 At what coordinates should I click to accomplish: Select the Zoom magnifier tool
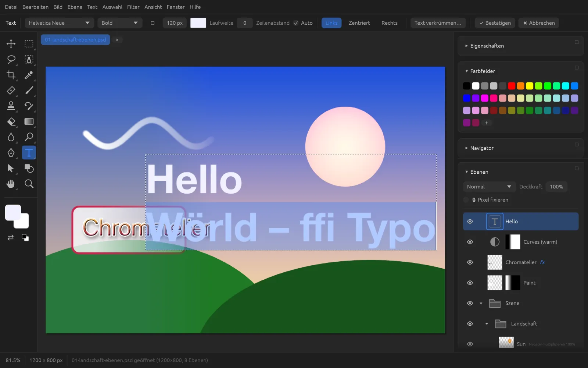coord(29,184)
